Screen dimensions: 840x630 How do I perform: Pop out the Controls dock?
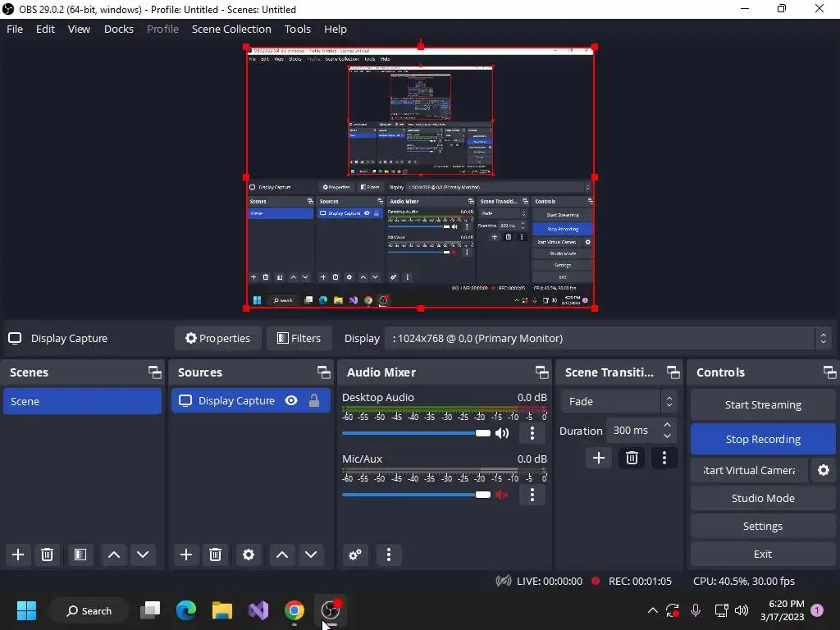coord(829,372)
